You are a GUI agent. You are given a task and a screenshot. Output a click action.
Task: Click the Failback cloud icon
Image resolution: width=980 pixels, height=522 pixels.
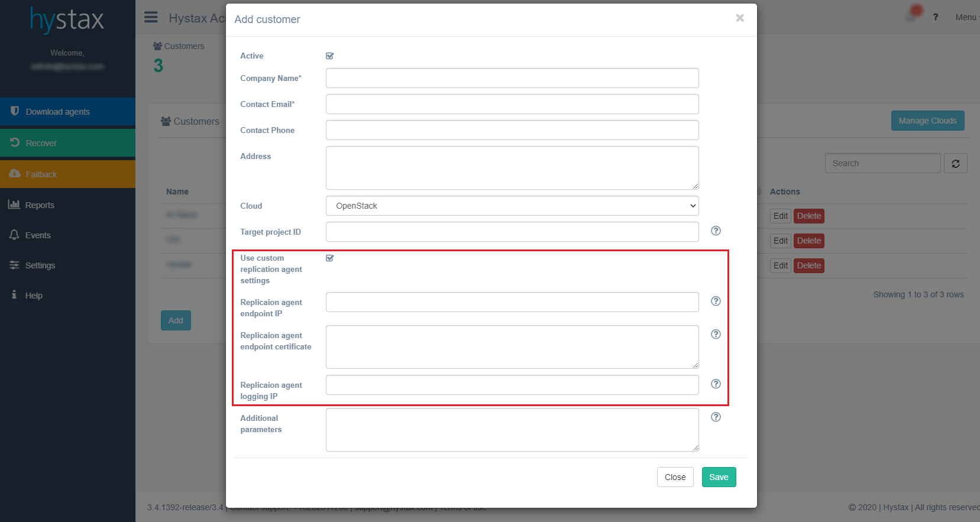[x=15, y=174]
